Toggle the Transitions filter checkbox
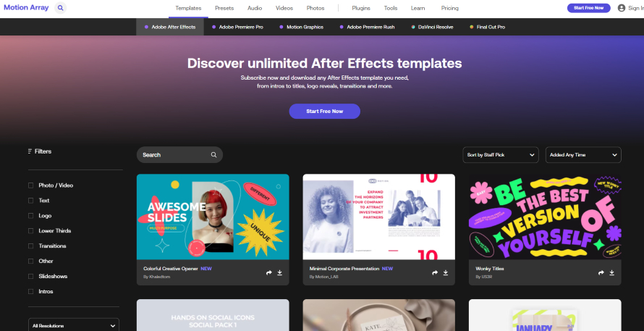The image size is (644, 331). pyautogui.click(x=31, y=246)
